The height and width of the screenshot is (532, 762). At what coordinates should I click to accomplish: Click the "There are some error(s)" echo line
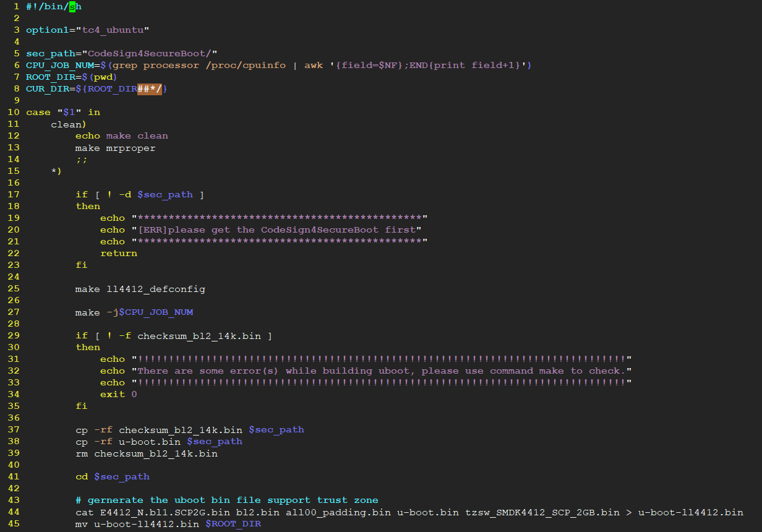366,371
